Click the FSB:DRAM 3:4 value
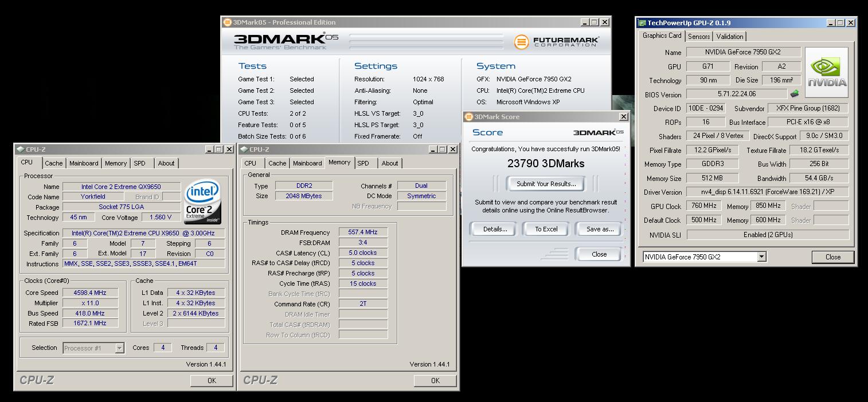Screen dimensions: 868x402 click(363, 243)
